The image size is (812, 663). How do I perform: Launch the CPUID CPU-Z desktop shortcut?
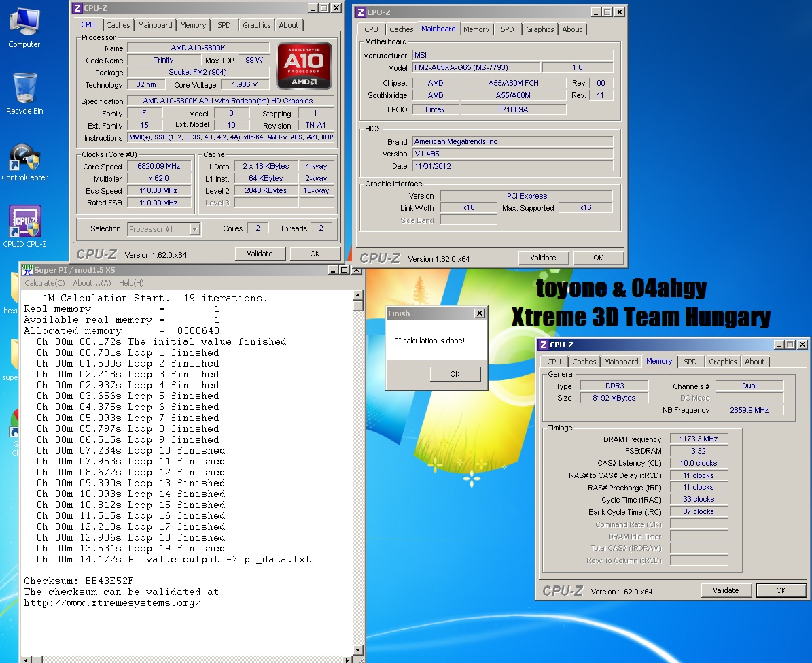pos(24,226)
